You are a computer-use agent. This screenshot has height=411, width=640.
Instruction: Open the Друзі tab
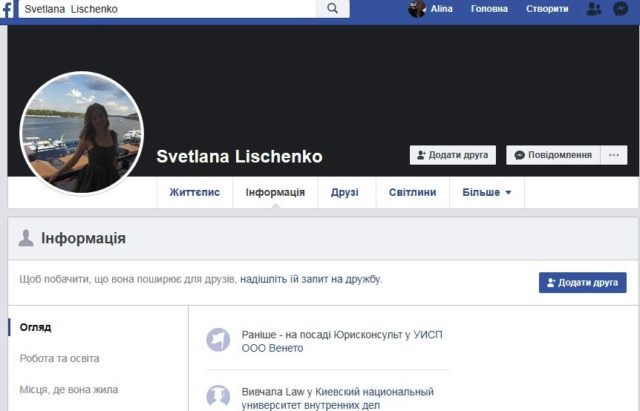[344, 192]
